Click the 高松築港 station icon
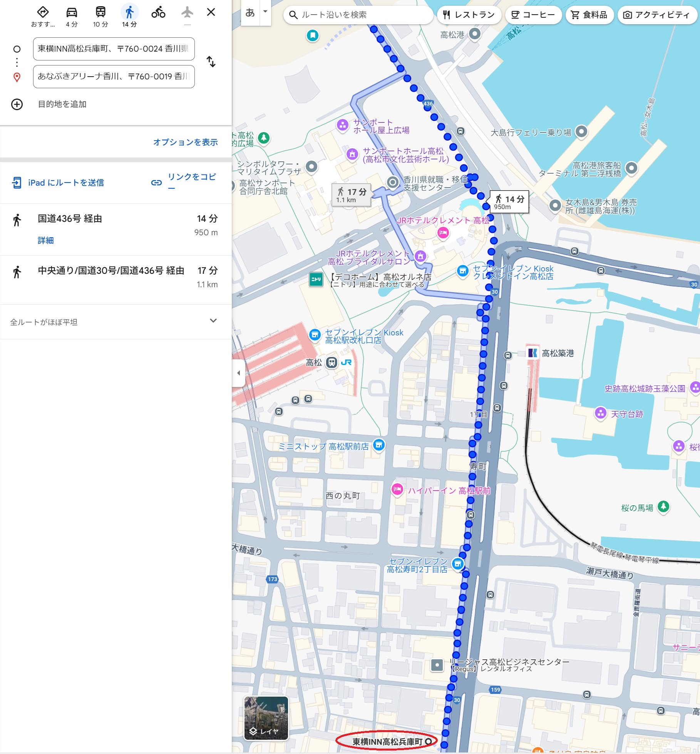The height and width of the screenshot is (754, 700). 533,353
